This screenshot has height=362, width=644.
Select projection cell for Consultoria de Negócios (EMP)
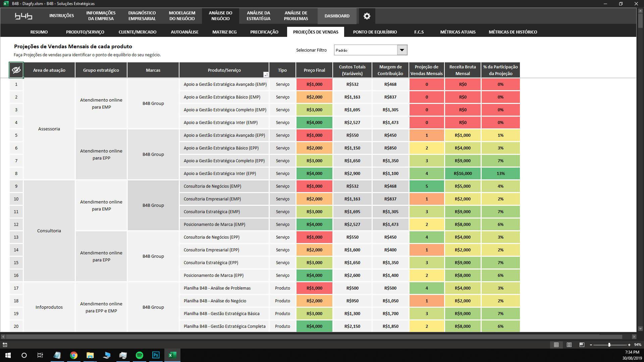(x=426, y=186)
